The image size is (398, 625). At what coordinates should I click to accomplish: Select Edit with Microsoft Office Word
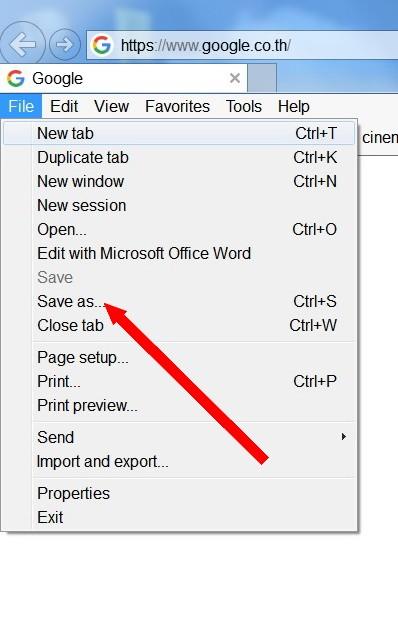click(179, 254)
